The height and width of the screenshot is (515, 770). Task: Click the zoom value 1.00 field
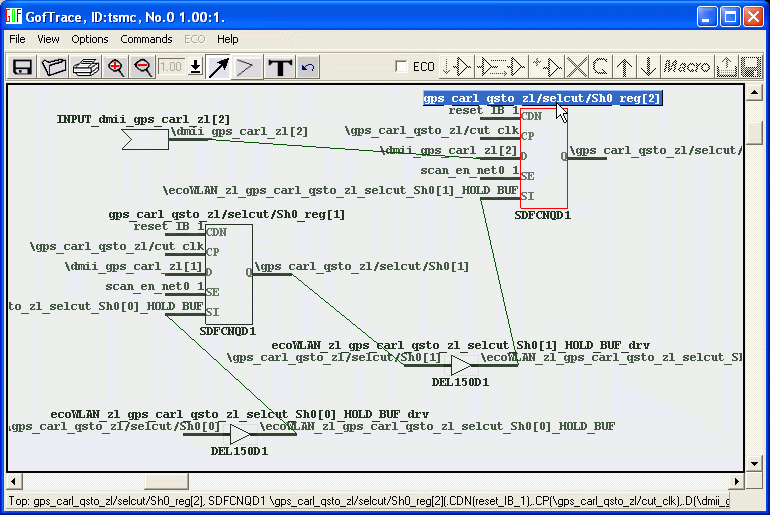171,67
